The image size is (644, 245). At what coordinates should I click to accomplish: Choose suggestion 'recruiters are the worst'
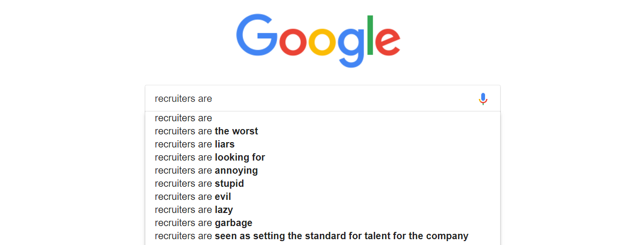pos(207,131)
